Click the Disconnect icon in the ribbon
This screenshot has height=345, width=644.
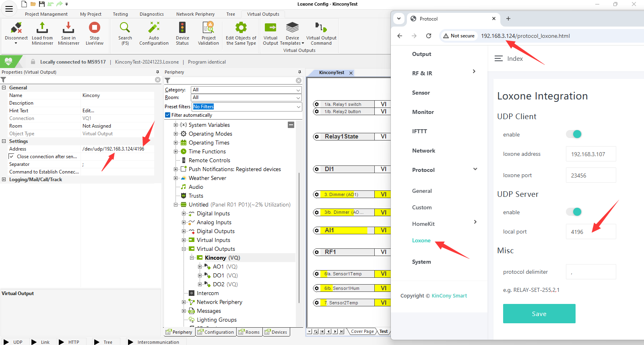16,28
